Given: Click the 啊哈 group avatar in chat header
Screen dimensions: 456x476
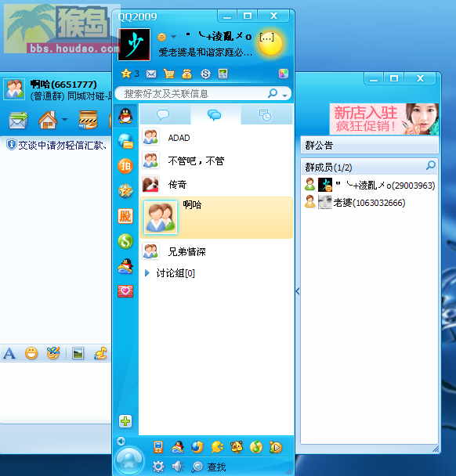Looking at the screenshot, I should pyautogui.click(x=13, y=89).
